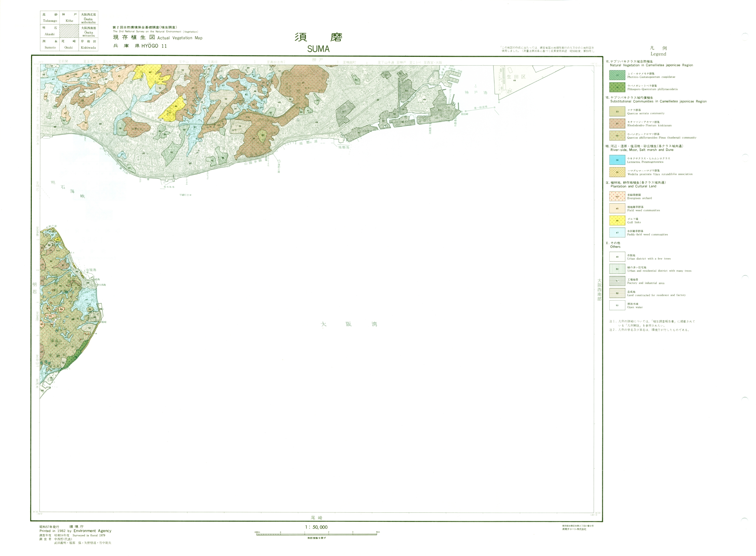Click the 'Actual Vegetation Map' heading
756x556 pixels.
[x=180, y=38]
